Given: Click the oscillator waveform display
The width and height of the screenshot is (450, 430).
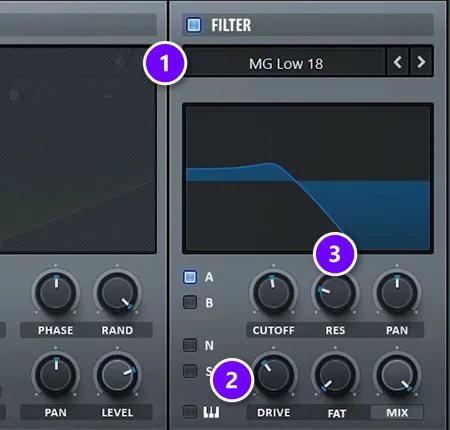Looking at the screenshot, I should pyautogui.click(x=78, y=150).
